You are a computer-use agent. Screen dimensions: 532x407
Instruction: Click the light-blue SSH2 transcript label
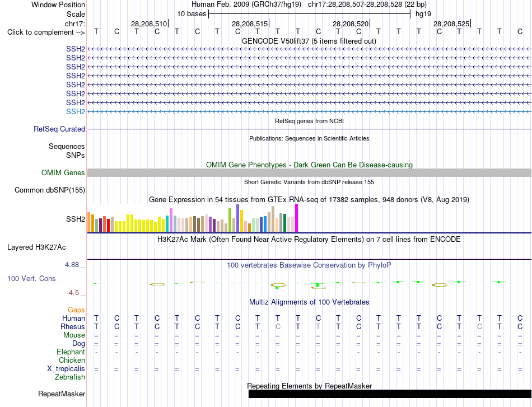coord(76,111)
